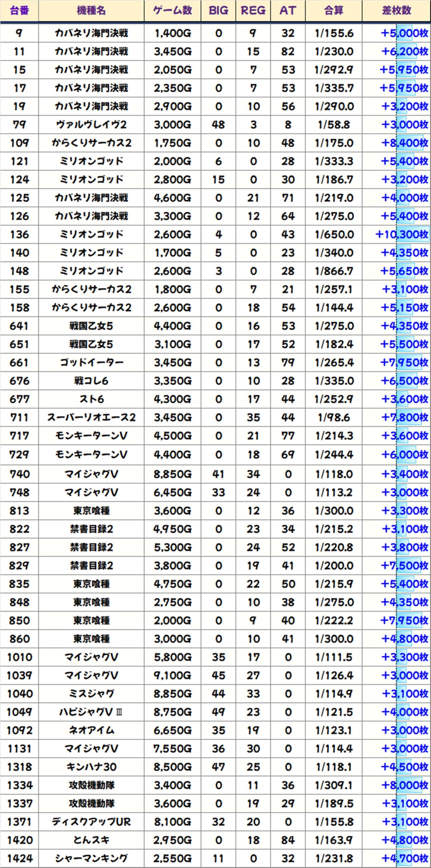The width and height of the screenshot is (431, 868).
Task: Click the 1/866.7 combined rate cell
Action: coord(334,271)
